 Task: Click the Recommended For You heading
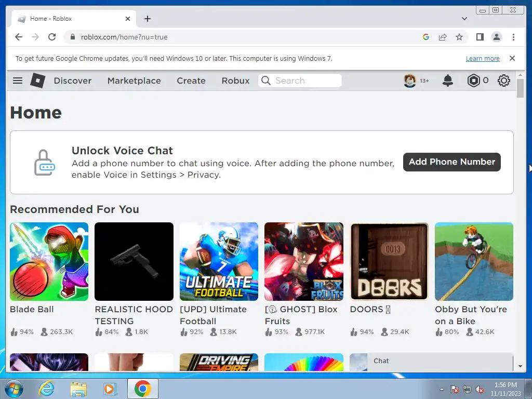pos(75,209)
